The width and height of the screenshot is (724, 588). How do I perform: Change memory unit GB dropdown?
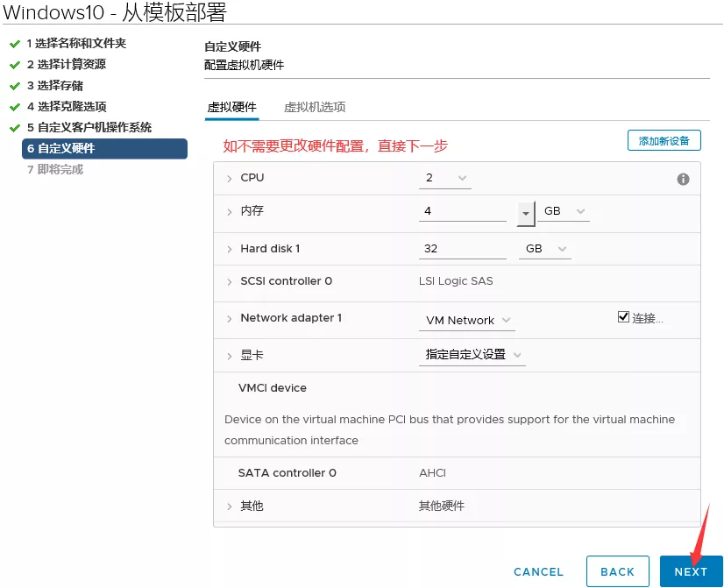click(x=564, y=212)
